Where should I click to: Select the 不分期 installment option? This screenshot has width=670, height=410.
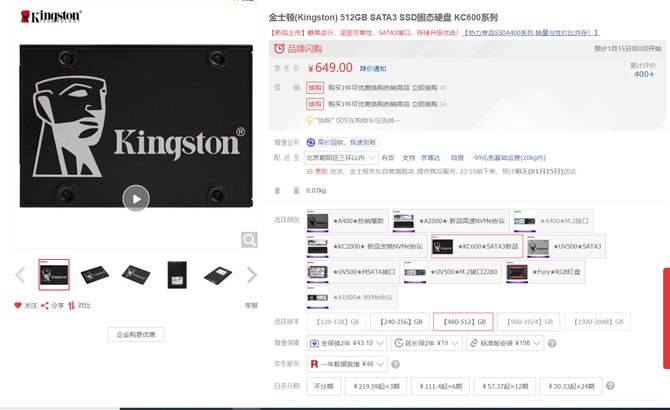323,386
